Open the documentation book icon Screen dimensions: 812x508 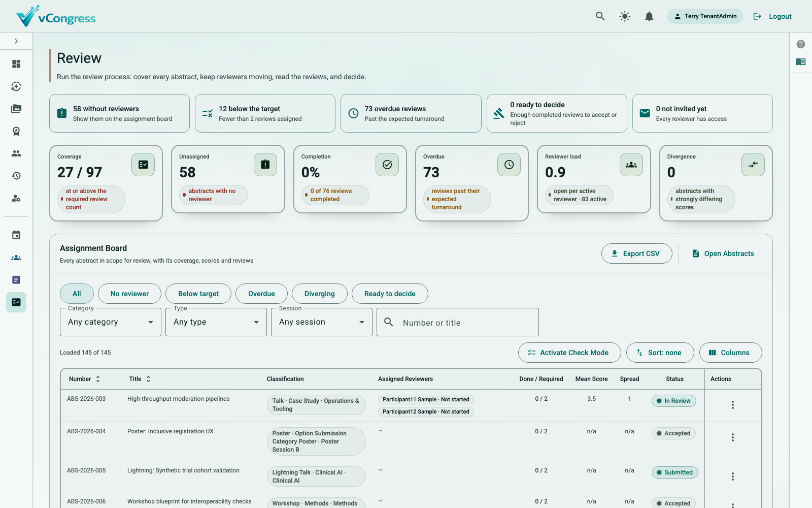(801, 62)
